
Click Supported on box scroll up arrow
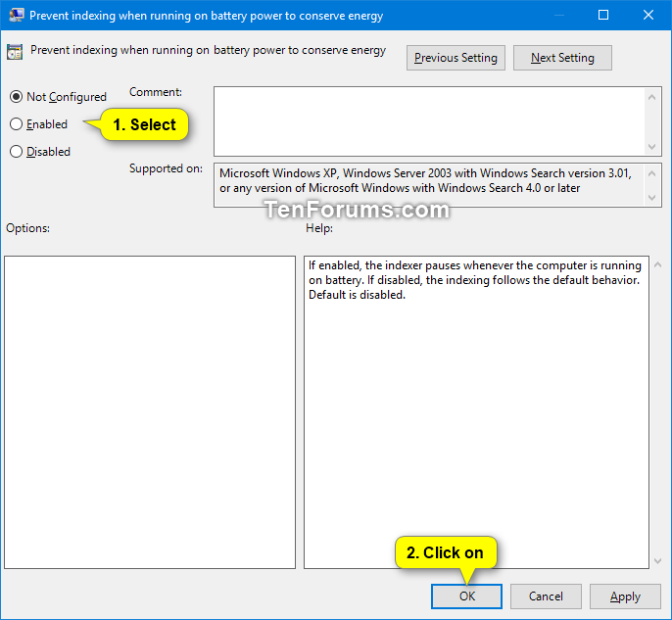point(651,173)
